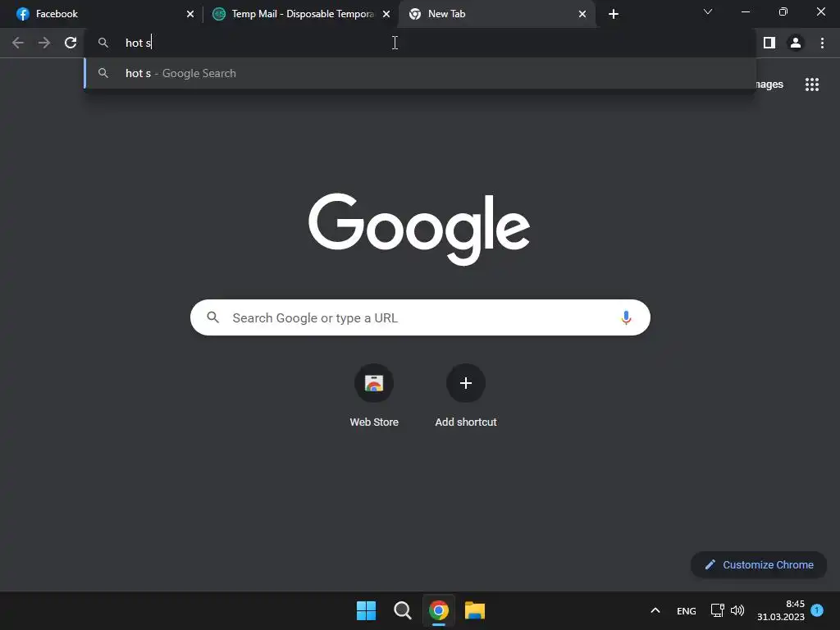Open network status tray icon
Image resolution: width=840 pixels, height=630 pixels.
pyautogui.click(x=717, y=610)
